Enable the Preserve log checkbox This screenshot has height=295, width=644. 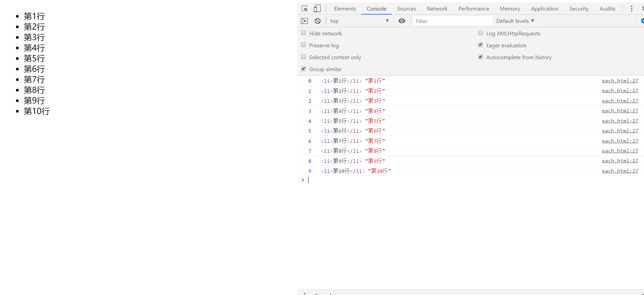(x=303, y=45)
